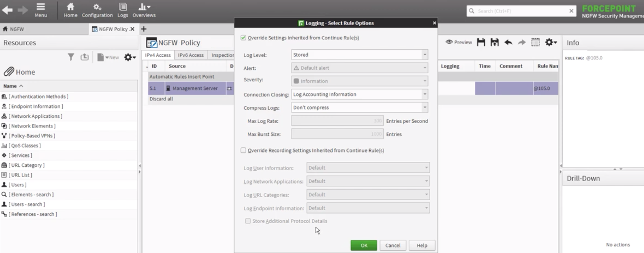
Task: Click Save and Install policy icon
Action: [x=494, y=42]
